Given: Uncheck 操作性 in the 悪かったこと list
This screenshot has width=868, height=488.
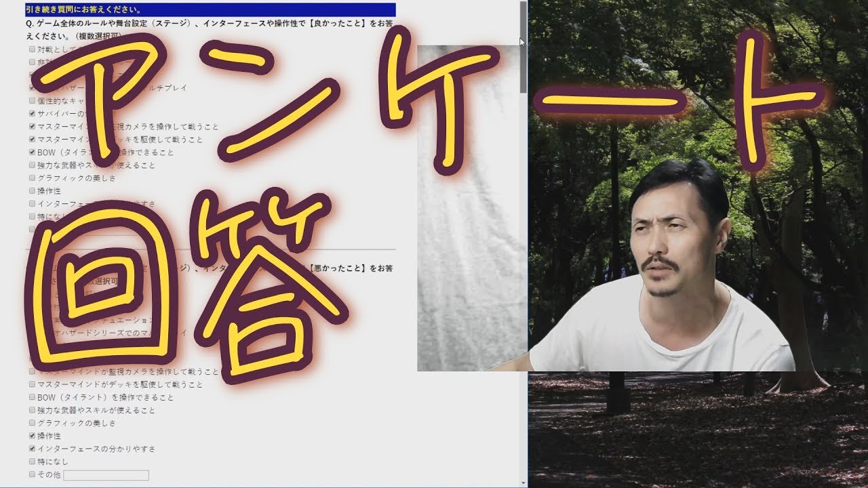Looking at the screenshot, I should pos(32,436).
